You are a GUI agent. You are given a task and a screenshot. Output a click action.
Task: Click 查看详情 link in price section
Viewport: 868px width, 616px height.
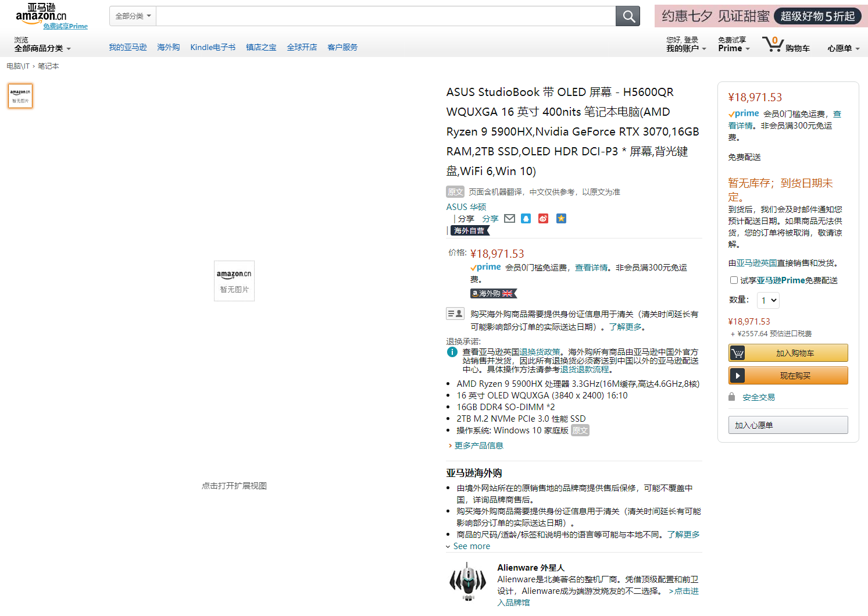[x=591, y=268]
